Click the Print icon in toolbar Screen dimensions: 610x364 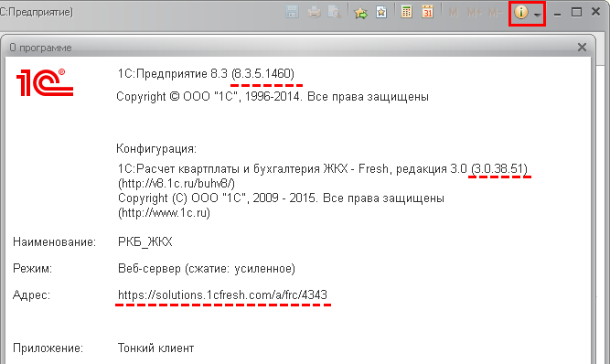pos(314,13)
